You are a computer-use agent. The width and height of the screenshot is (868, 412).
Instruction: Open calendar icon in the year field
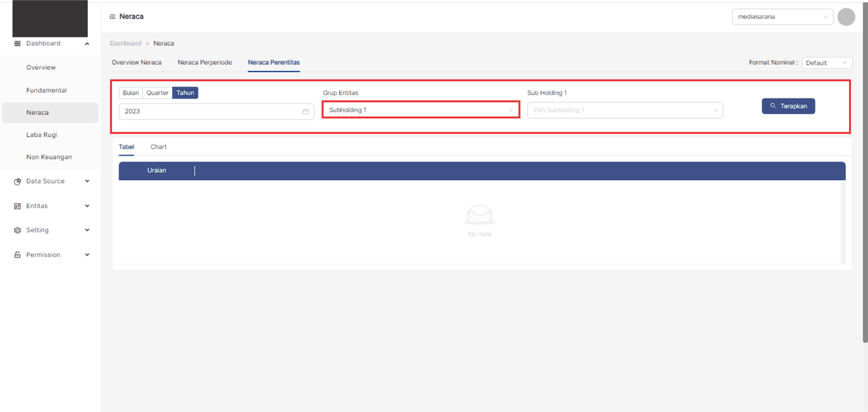[306, 111]
